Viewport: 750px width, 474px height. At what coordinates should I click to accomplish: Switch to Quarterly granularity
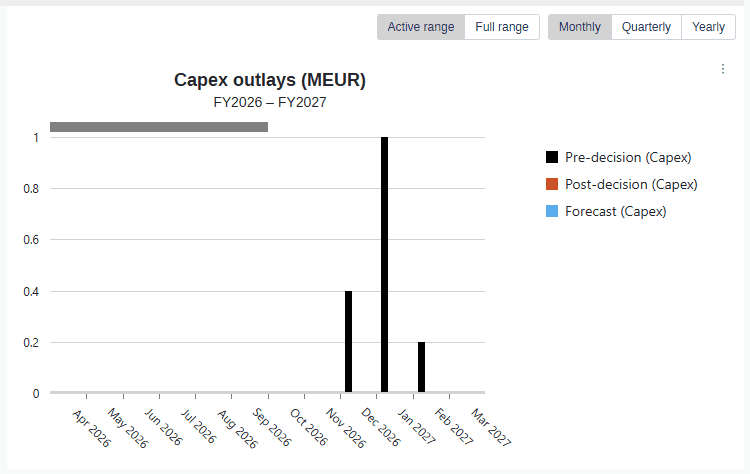(646, 27)
